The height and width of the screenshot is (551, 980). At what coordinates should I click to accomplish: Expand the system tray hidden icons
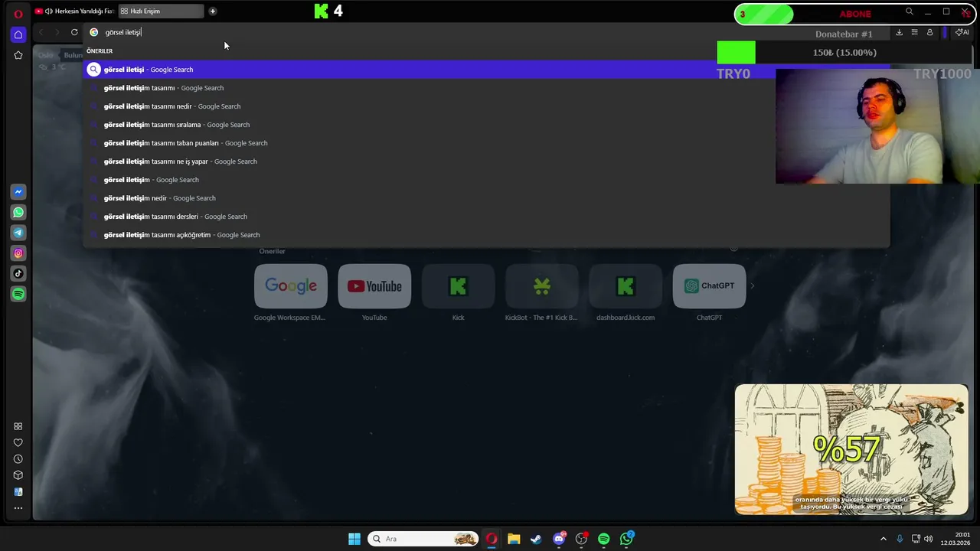point(884,539)
